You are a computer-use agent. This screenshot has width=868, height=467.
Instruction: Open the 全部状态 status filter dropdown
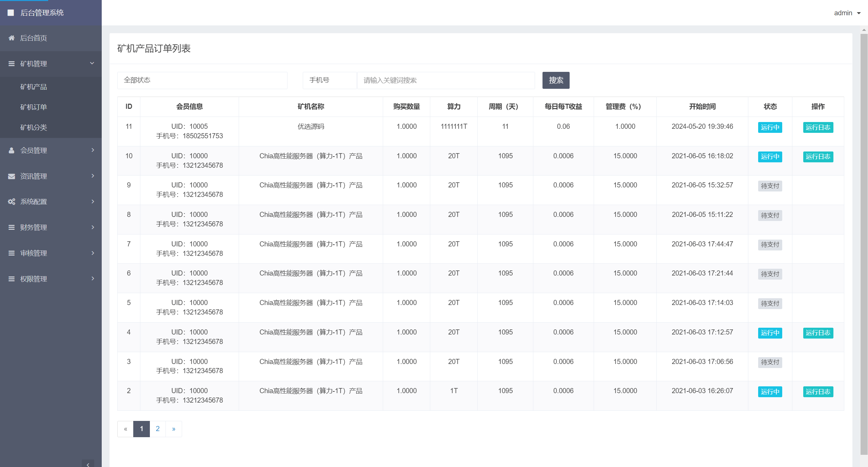click(202, 80)
